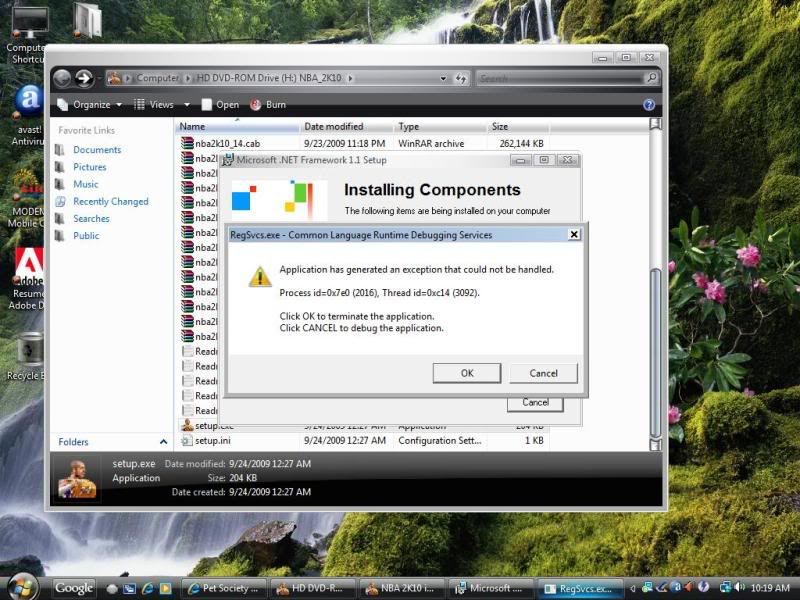This screenshot has height=600, width=800.
Task: Click Show Desktop Quick Launch icon
Action: 130,589
